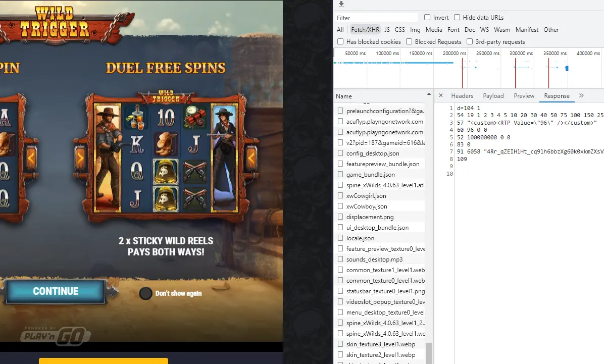Show more tabs with the double-chevron
604x364 pixels.
click(581, 95)
